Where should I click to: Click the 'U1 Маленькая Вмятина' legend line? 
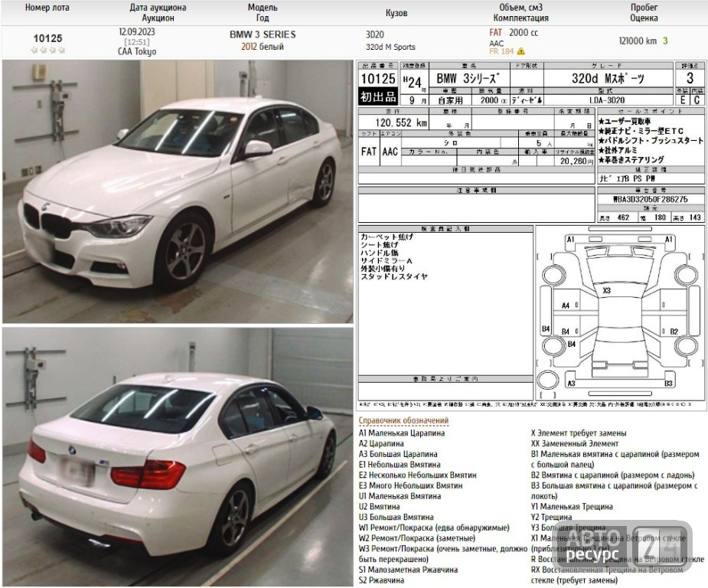click(400, 496)
